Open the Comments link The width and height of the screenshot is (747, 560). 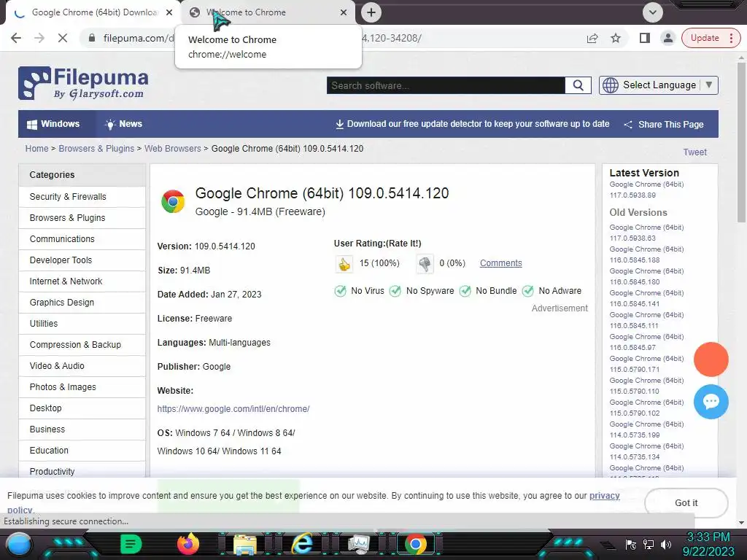click(500, 262)
